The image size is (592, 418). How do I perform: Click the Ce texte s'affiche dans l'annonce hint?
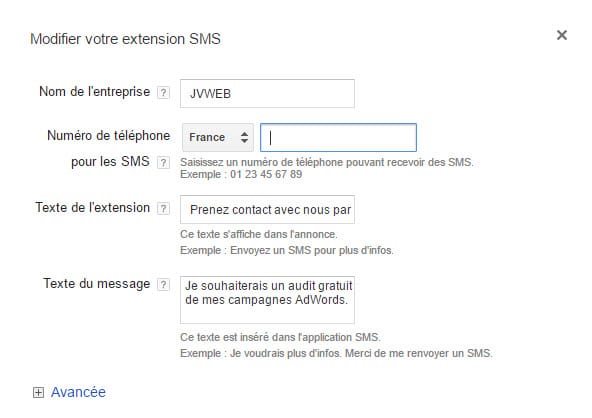259,234
